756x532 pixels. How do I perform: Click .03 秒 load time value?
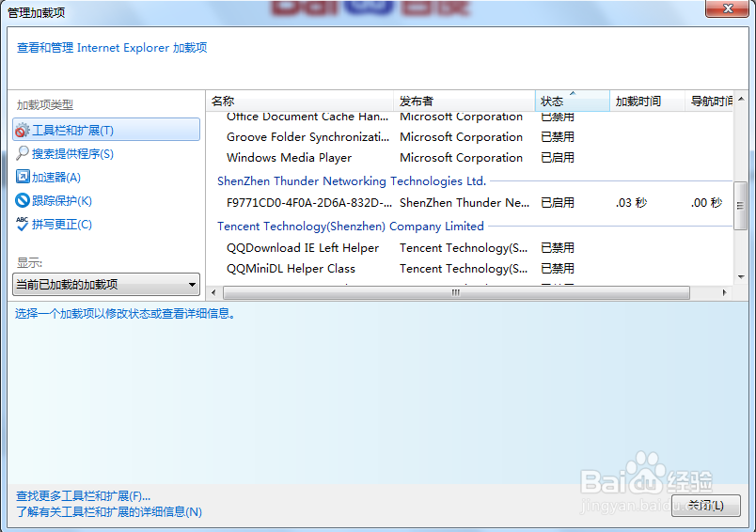coord(631,203)
